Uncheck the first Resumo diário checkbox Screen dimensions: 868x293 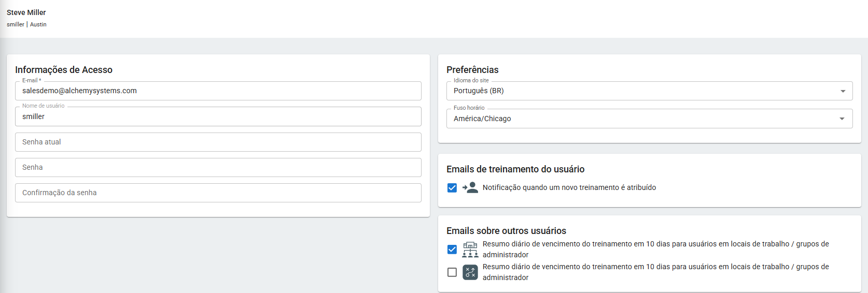(x=452, y=250)
